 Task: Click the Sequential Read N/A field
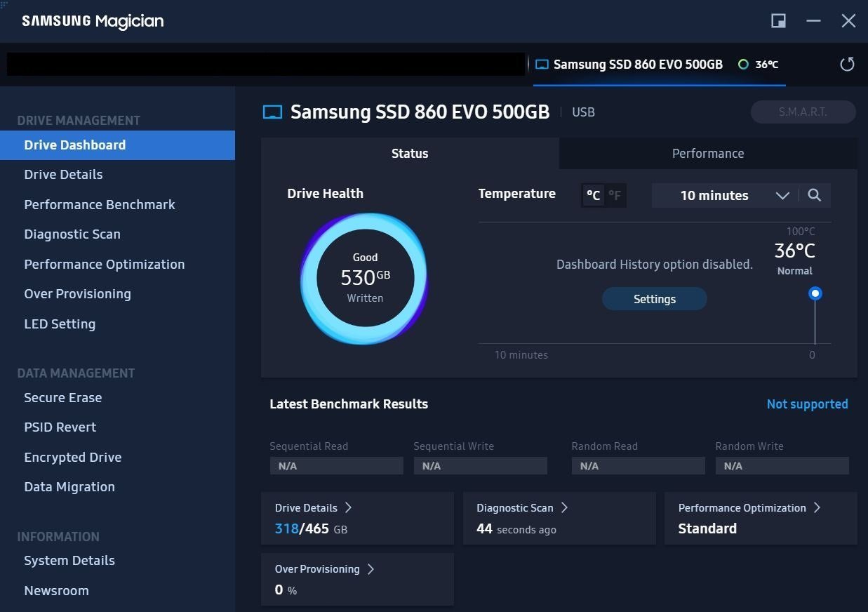click(x=337, y=466)
